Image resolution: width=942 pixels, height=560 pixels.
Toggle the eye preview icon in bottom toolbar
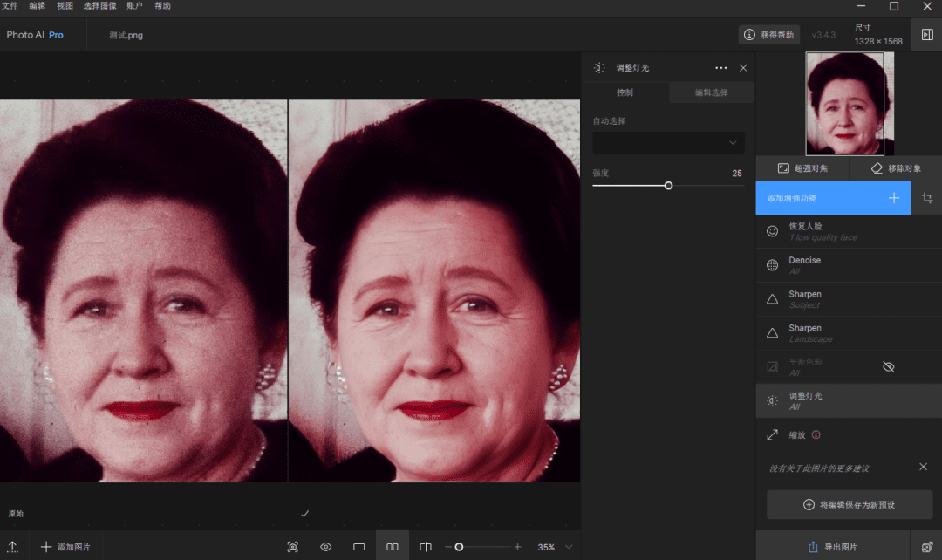coord(326,547)
